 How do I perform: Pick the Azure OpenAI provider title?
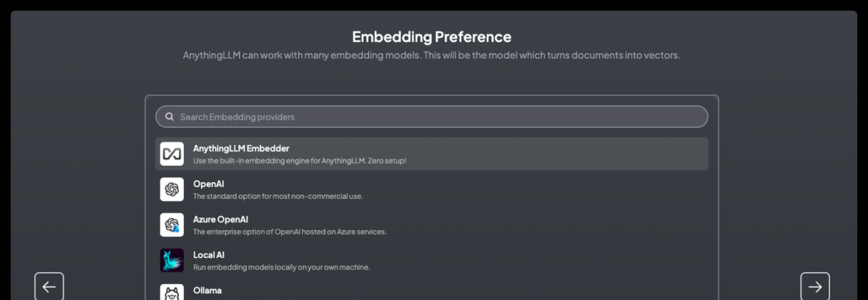(220, 219)
